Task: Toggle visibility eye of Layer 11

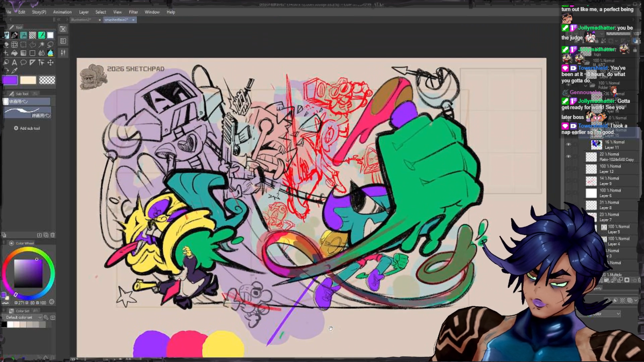Action: click(568, 144)
